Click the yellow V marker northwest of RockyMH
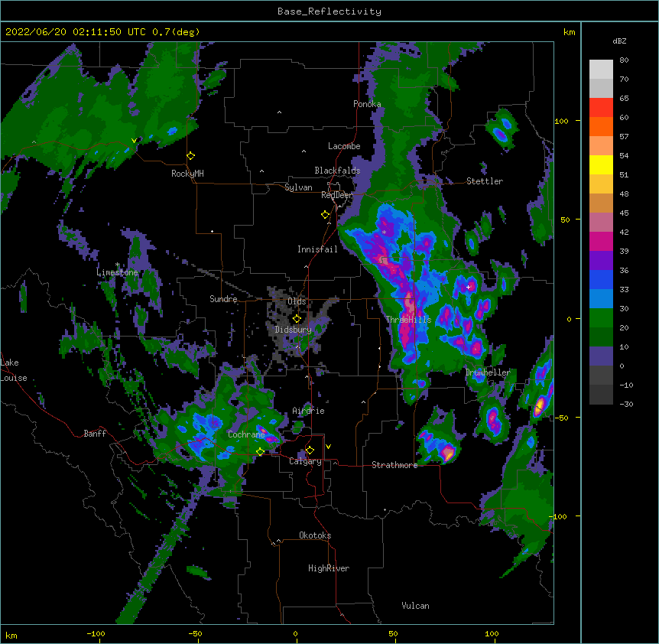The image size is (659, 644). coord(134,141)
